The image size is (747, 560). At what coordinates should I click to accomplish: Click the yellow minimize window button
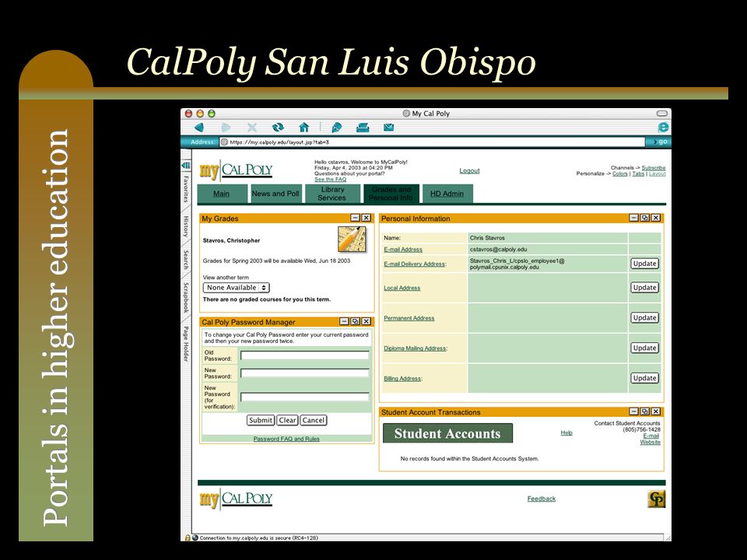point(200,114)
